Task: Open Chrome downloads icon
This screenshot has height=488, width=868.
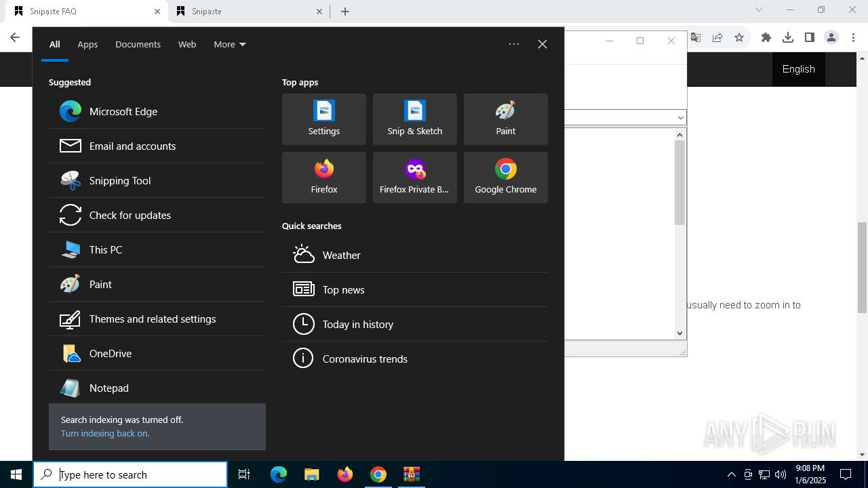Action: (x=788, y=38)
